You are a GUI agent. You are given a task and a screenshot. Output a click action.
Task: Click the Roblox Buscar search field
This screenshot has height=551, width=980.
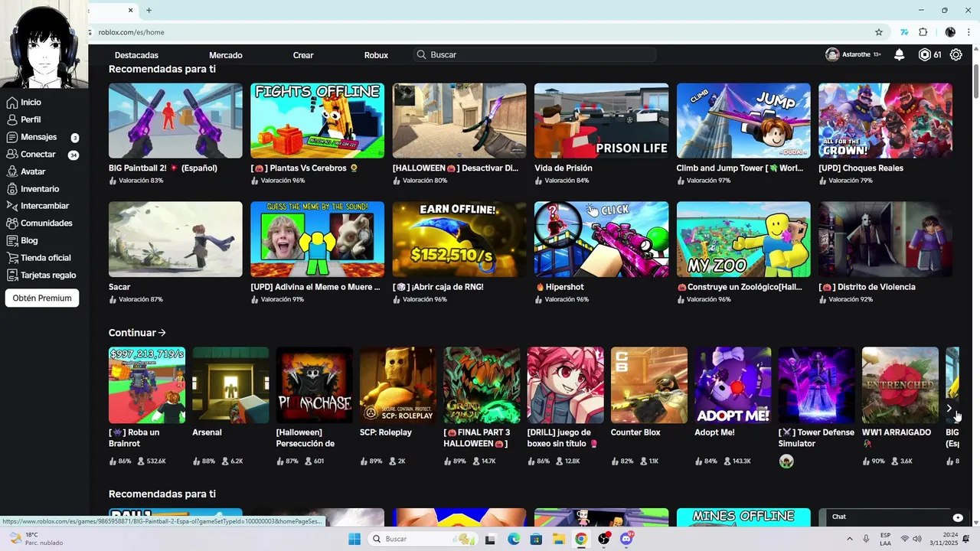click(534, 55)
